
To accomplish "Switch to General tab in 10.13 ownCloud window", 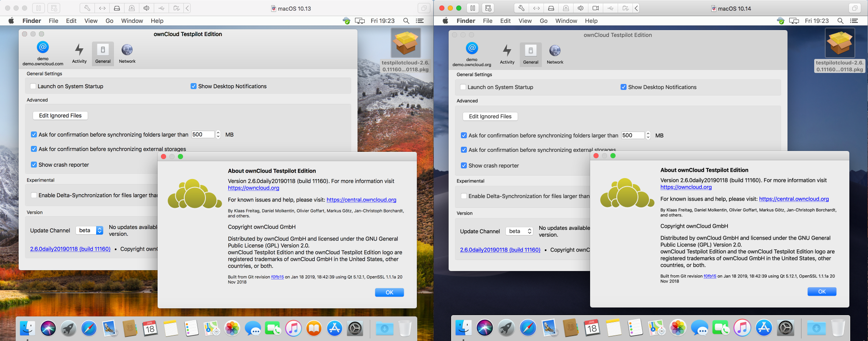I will tap(103, 53).
